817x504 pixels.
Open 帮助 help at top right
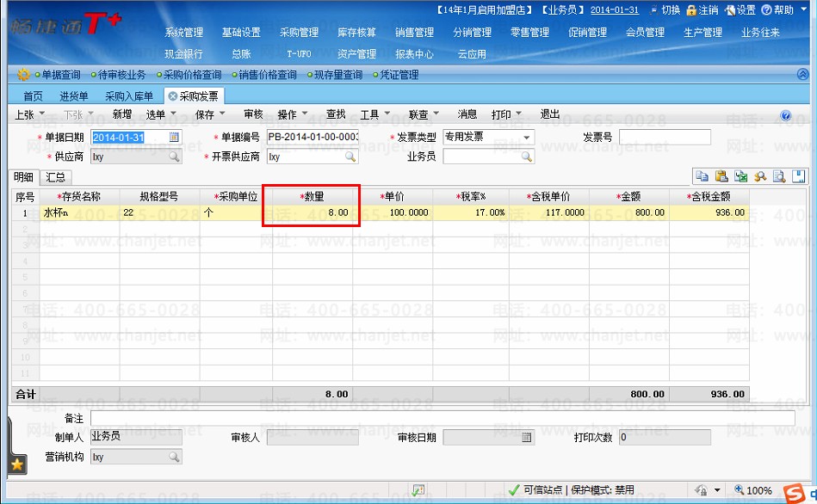pyautogui.click(x=777, y=10)
